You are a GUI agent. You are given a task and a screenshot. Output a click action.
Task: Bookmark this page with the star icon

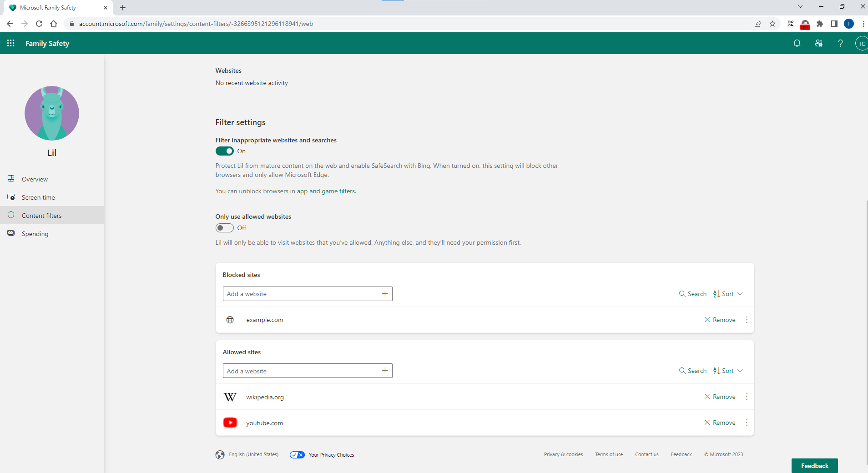pyautogui.click(x=772, y=24)
